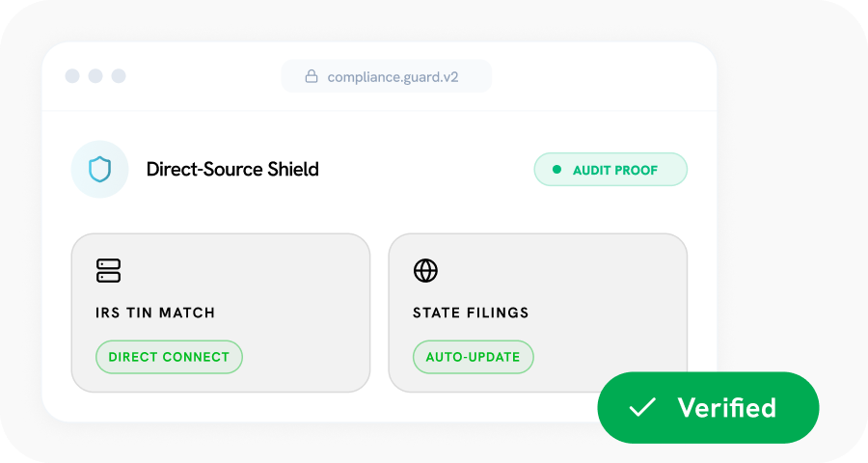This screenshot has width=868, height=463.
Task: Click the first window control dot
Action: pos(72,76)
